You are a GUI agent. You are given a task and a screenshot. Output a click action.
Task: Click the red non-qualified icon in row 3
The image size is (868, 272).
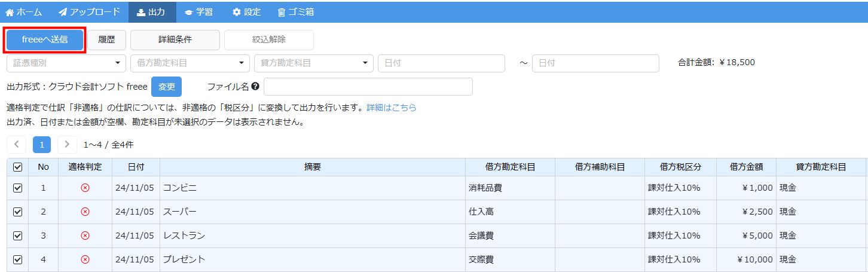[x=85, y=236]
